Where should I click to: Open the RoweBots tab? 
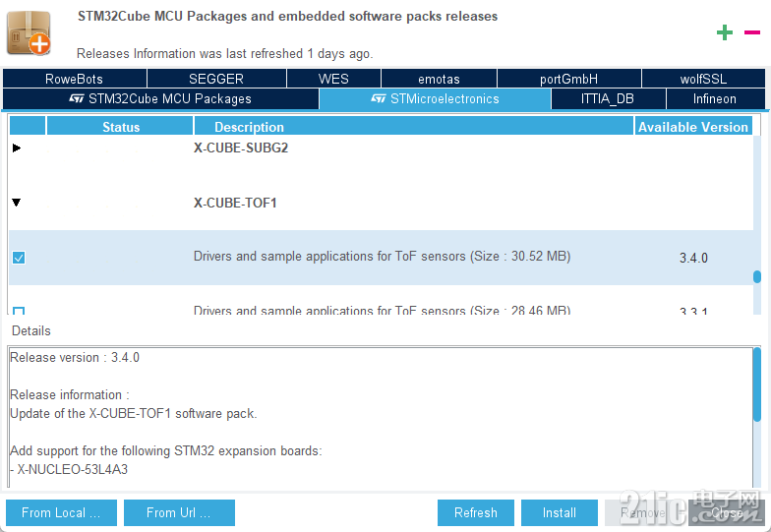point(75,79)
